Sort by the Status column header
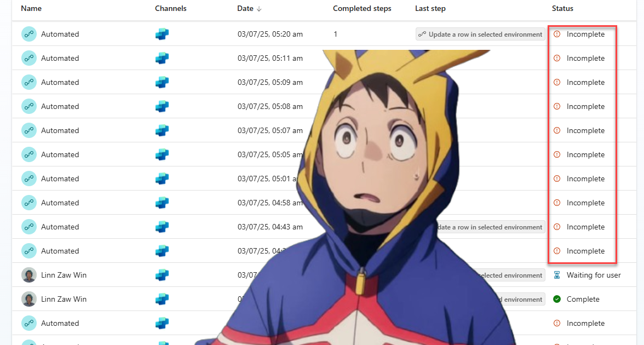Viewport: 644px width, 345px height. pos(562,8)
